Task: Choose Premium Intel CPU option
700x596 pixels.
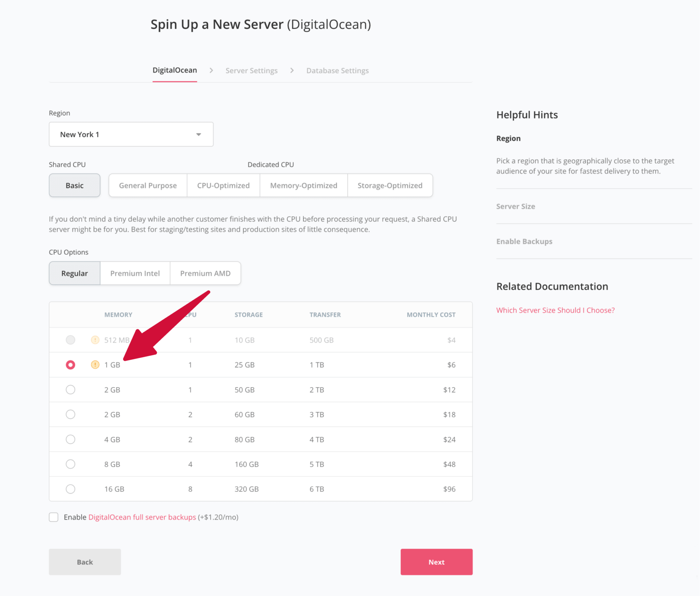Action: [135, 273]
